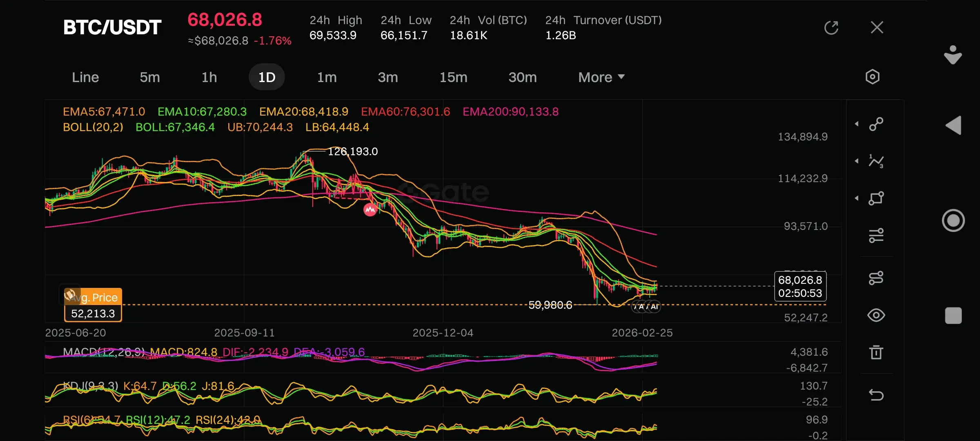Expand wave tool options arrow
This screenshot has width=980, height=441.
coord(857,161)
